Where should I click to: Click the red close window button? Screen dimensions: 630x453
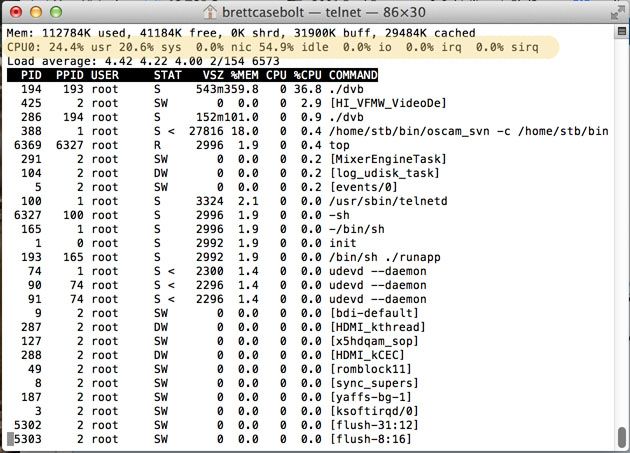(14, 13)
